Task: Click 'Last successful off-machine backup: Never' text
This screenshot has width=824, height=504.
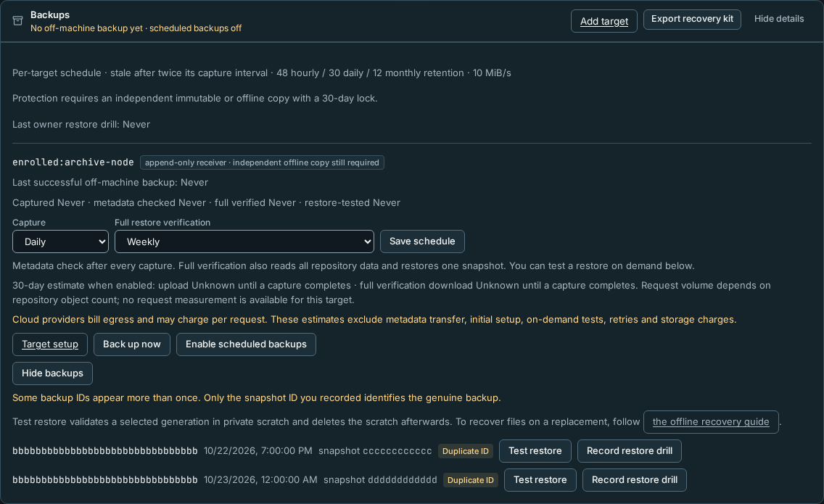Action: point(110,182)
